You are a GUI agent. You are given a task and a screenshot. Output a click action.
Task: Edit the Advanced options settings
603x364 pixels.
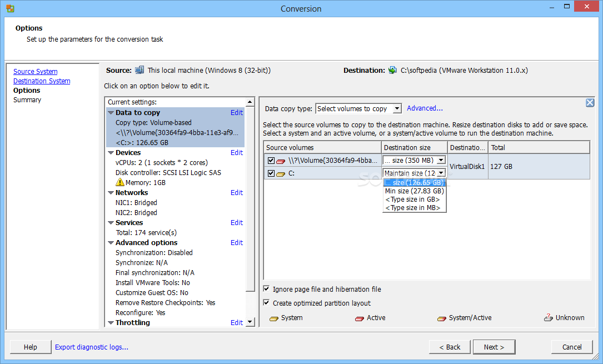237,242
